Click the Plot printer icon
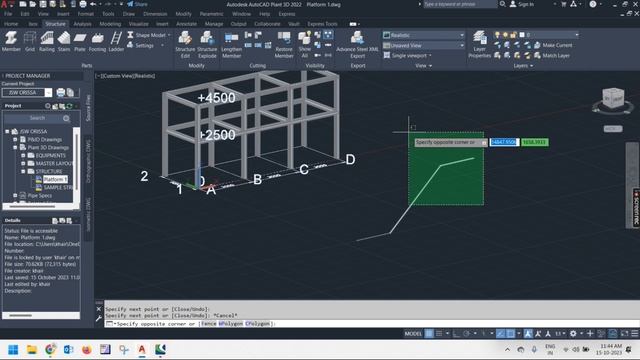The width and height of the screenshot is (640, 360). coord(83,4)
